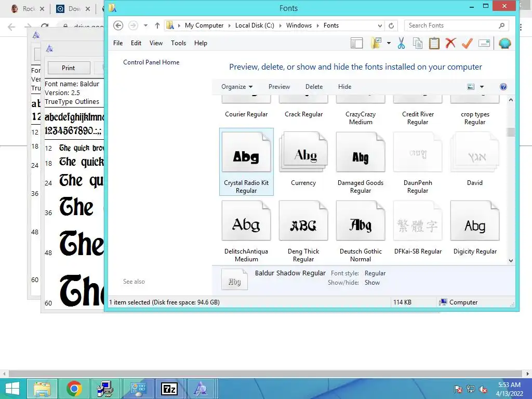Viewport: 532px width, 399px height.
Task: Click the Credit River Regular font label
Action: [418, 118]
